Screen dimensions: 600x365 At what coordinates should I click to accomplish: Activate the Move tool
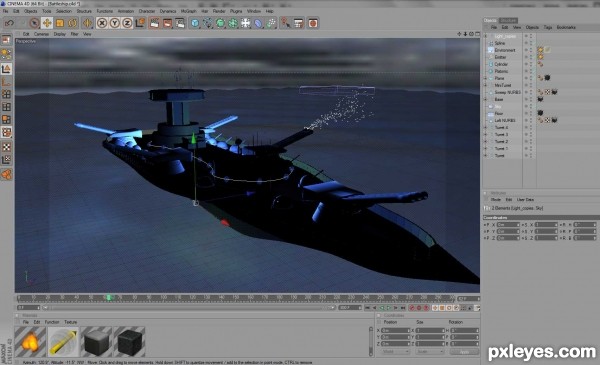47,23
